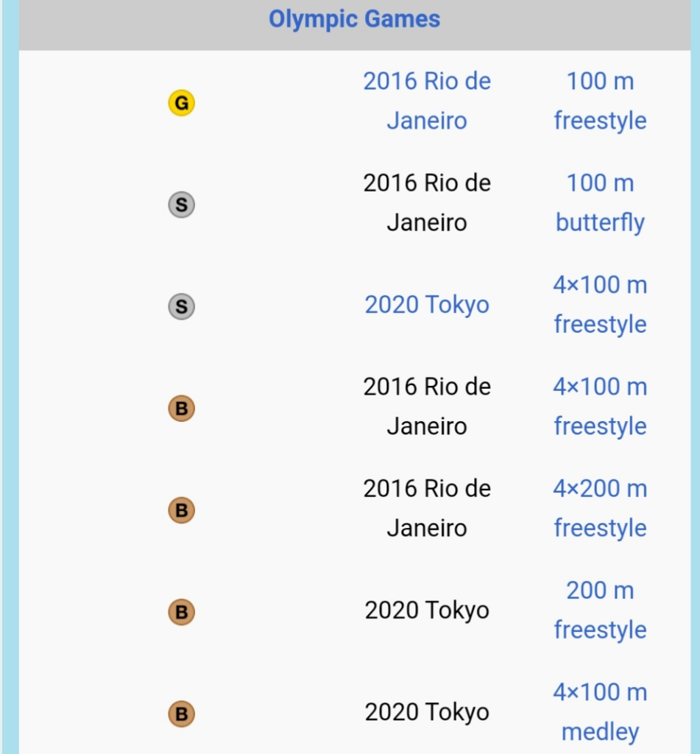Click bronze medal icon for 4×200 m freestyle
The height and width of the screenshot is (754, 700).
click(181, 510)
